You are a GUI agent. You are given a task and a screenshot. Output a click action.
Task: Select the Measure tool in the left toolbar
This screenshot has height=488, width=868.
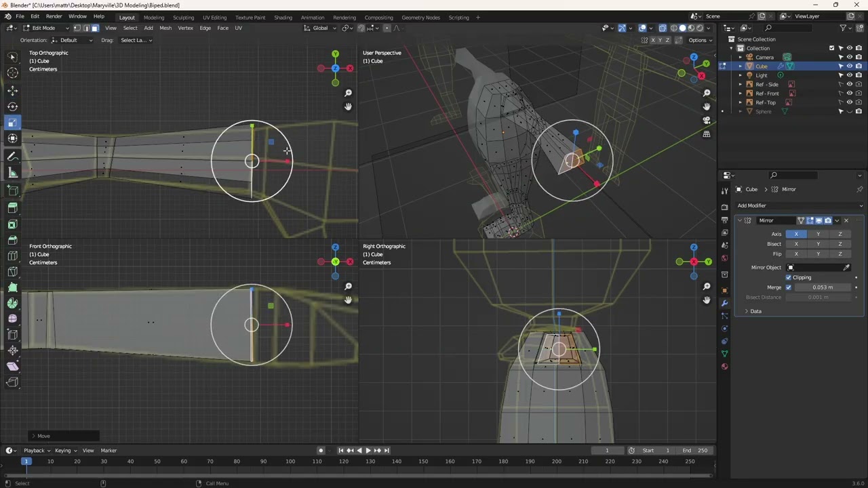pyautogui.click(x=12, y=173)
